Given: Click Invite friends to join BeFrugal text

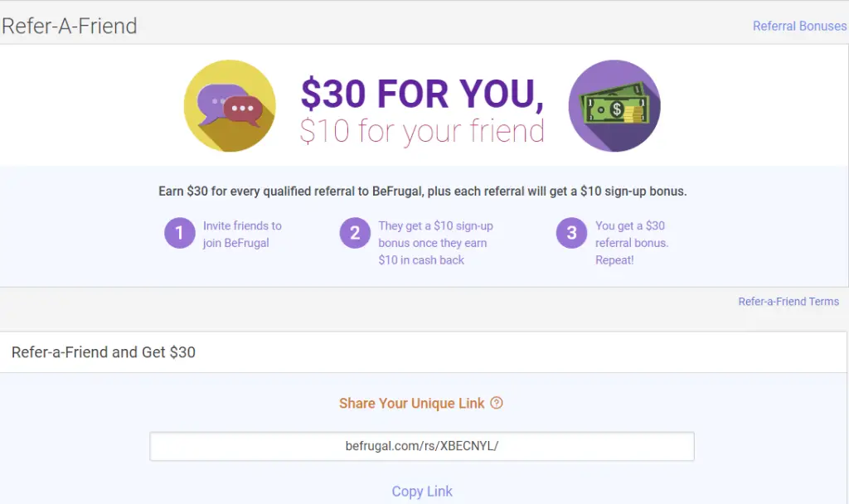Looking at the screenshot, I should pyautogui.click(x=242, y=235).
